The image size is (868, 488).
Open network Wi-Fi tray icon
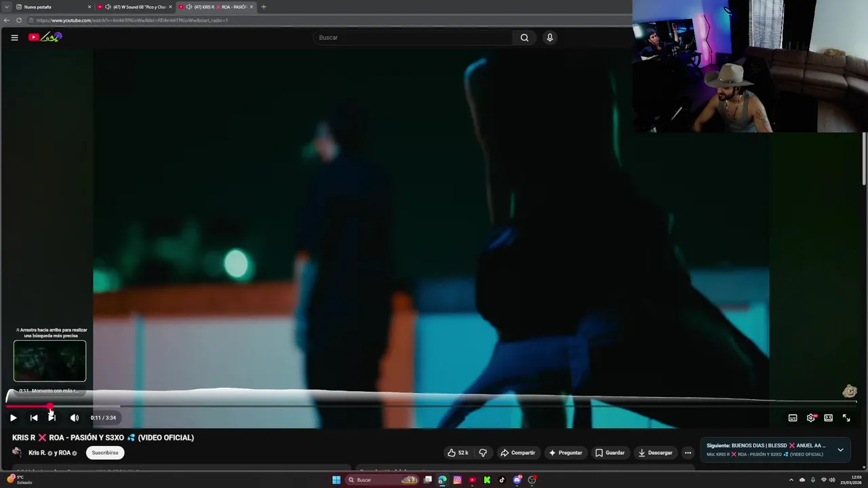click(823, 480)
